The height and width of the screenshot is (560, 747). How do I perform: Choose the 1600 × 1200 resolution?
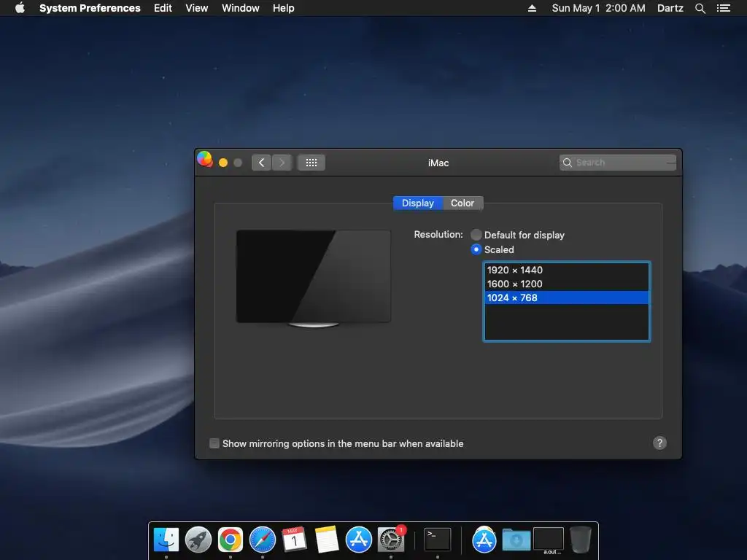click(x=566, y=284)
